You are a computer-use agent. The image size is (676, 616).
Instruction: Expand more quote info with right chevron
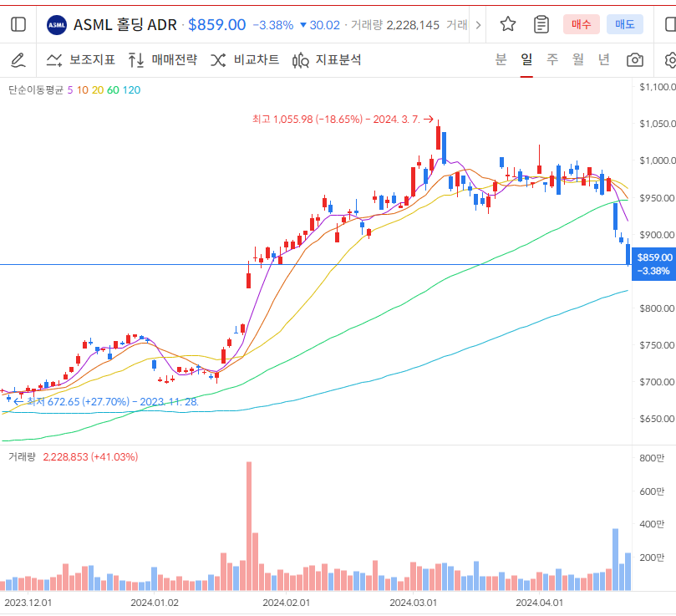478,25
